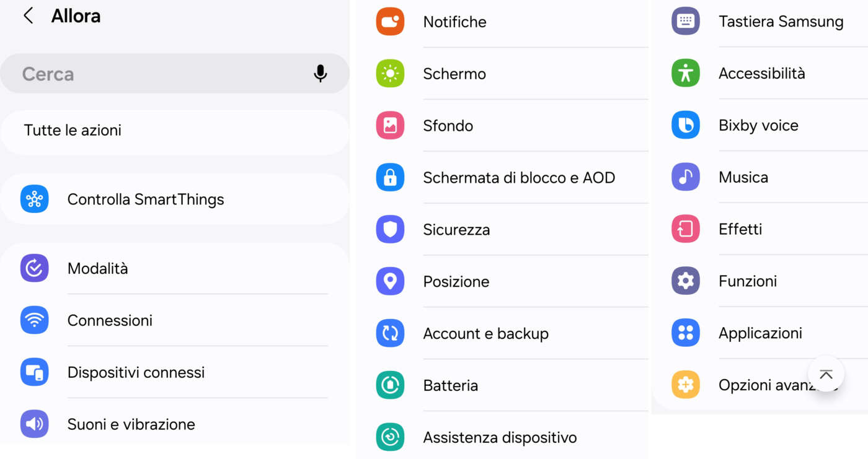The image size is (868, 459).
Task: Open Sfondo wallpaper settings
Action: point(448,126)
